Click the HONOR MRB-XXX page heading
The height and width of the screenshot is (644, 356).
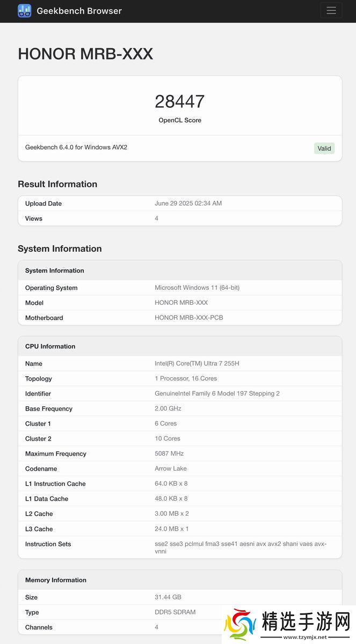click(85, 54)
